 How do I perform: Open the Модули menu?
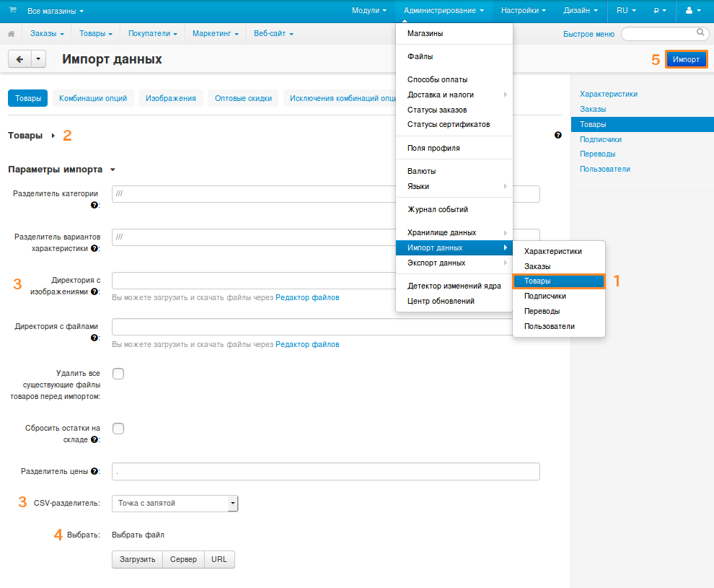(369, 11)
